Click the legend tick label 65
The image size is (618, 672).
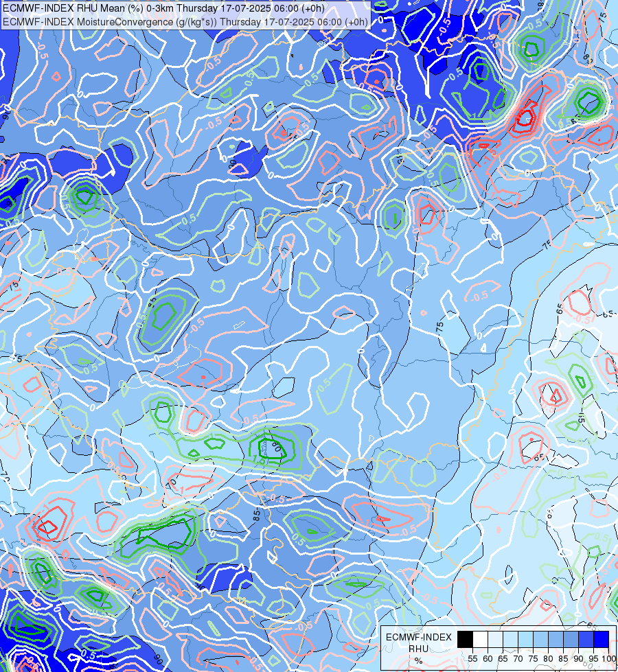[x=503, y=659]
